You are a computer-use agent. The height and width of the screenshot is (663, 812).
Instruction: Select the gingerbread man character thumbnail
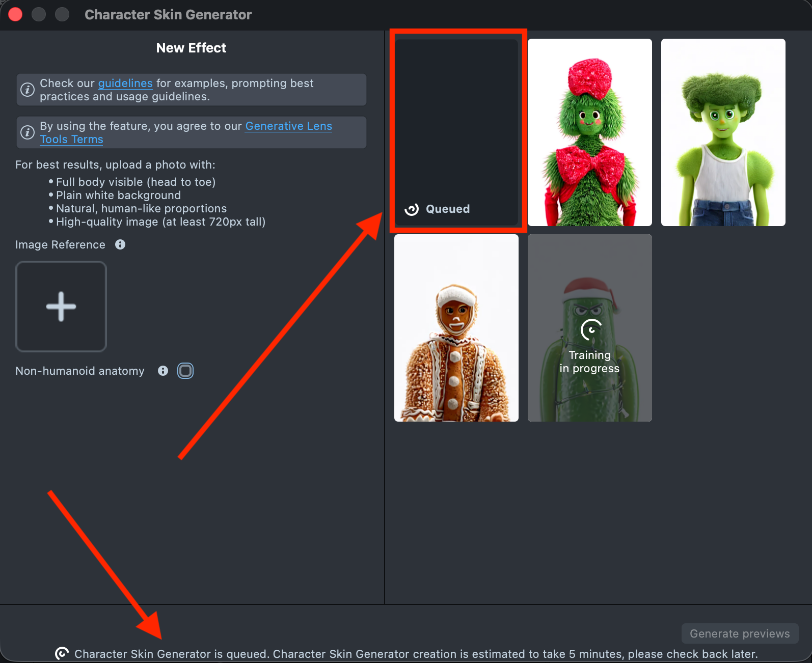point(456,328)
